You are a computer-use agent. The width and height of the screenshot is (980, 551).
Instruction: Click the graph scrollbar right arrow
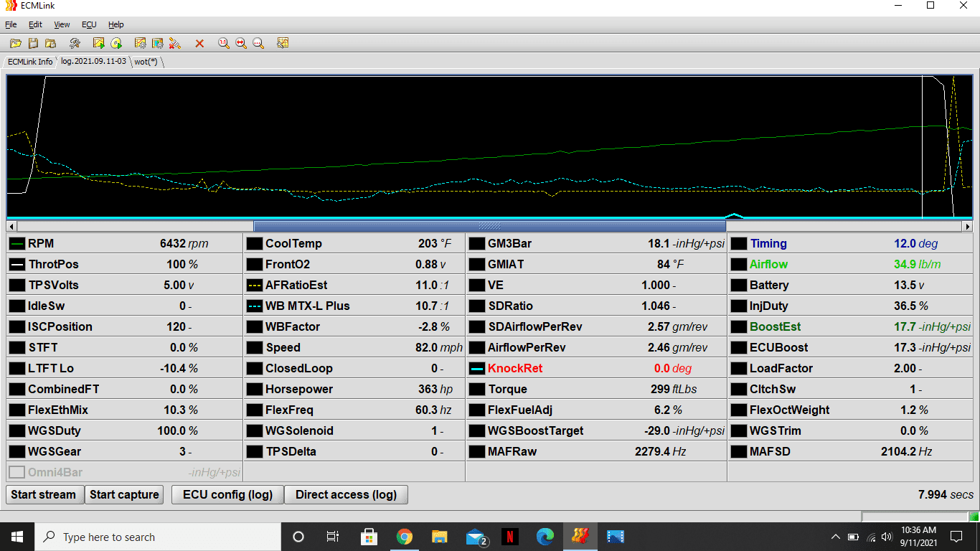click(967, 226)
